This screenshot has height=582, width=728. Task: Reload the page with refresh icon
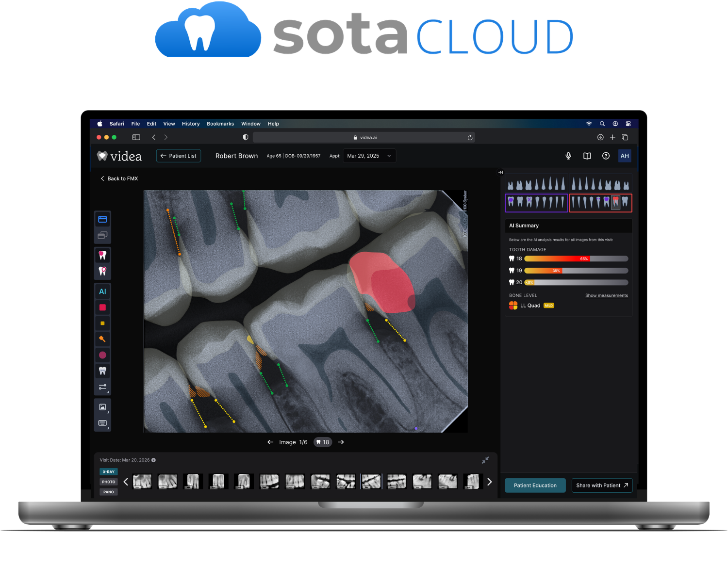[x=470, y=137]
